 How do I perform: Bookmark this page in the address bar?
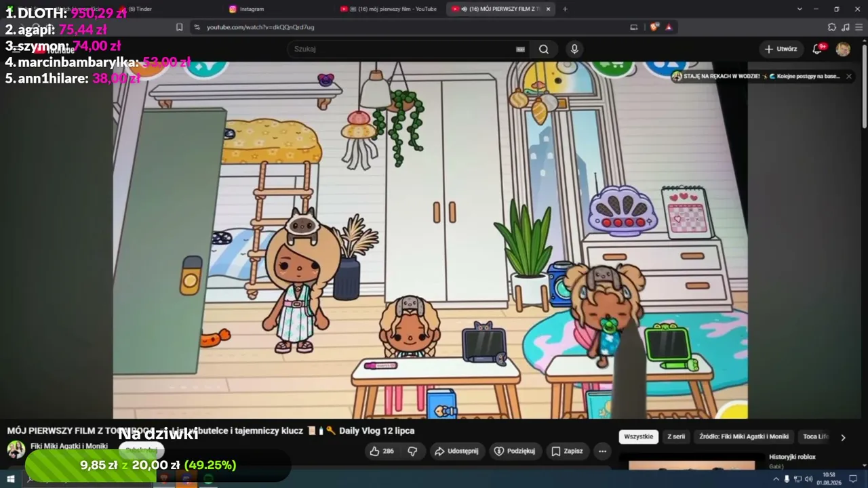click(x=179, y=27)
